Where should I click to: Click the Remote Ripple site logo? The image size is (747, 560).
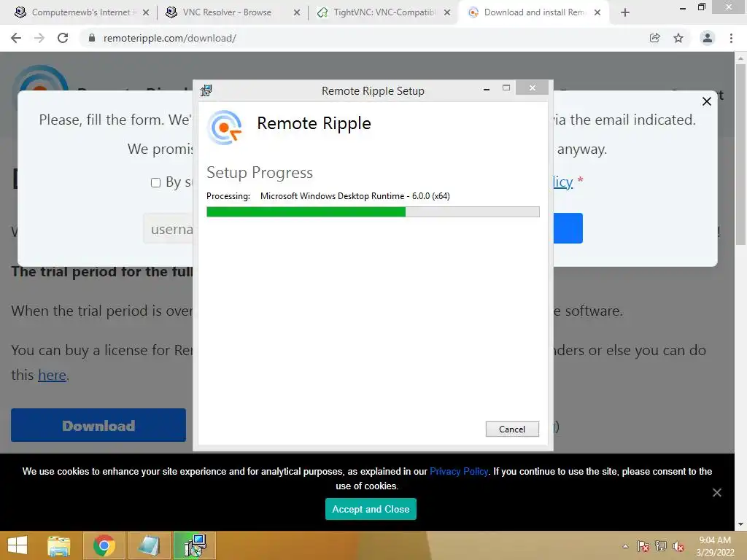[40, 77]
